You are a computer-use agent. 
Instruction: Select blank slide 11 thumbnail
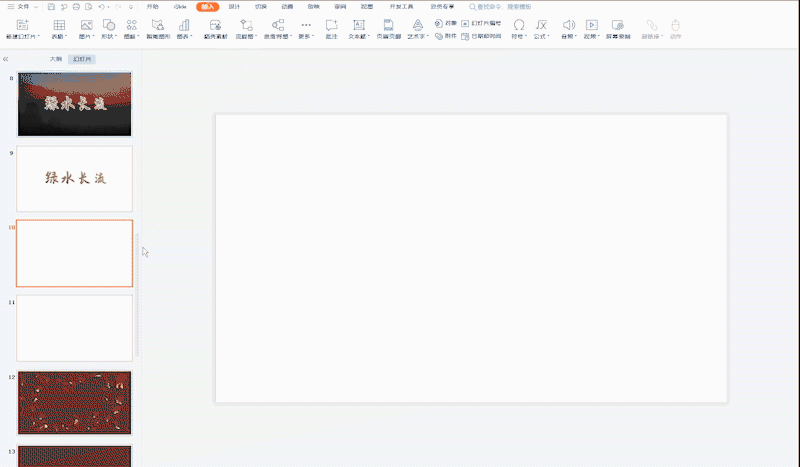pos(74,328)
